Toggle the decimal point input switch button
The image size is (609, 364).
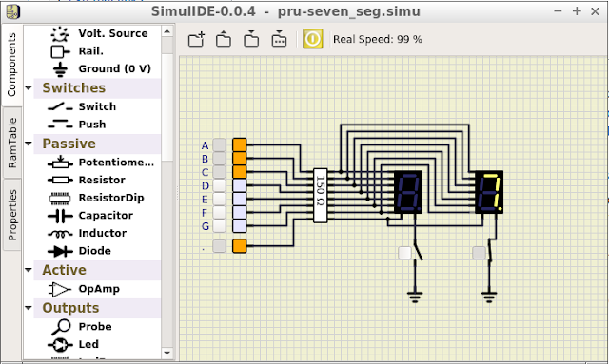tap(220, 245)
